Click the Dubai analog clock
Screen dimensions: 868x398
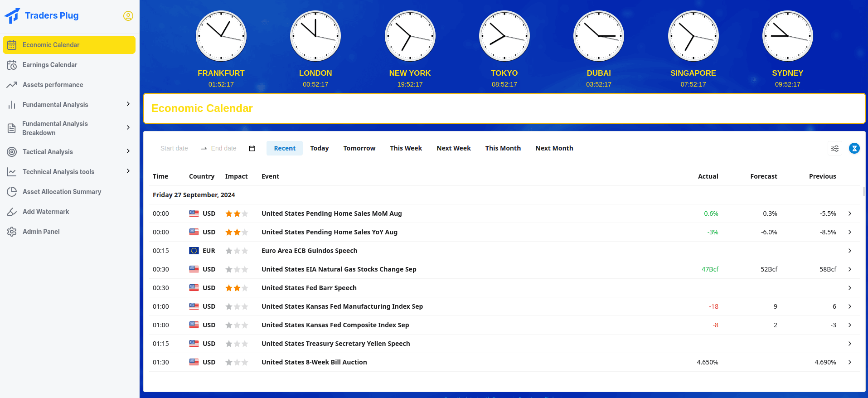599,36
